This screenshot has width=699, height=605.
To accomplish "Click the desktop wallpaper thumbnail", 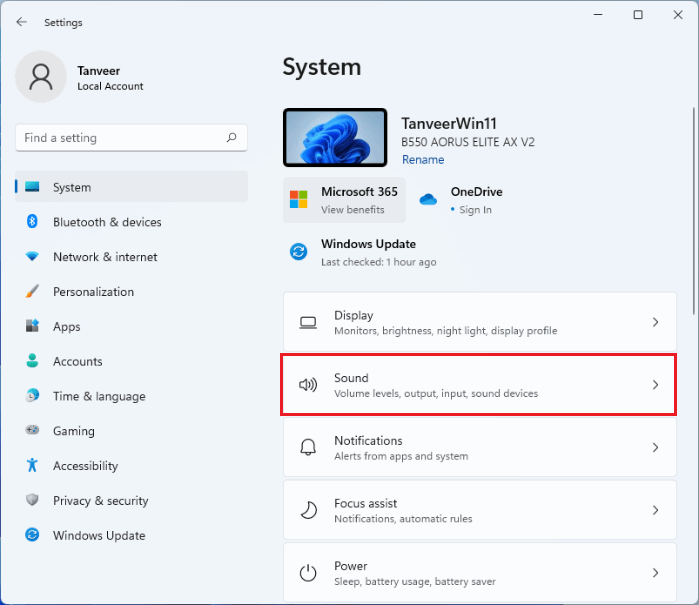I will coord(335,137).
